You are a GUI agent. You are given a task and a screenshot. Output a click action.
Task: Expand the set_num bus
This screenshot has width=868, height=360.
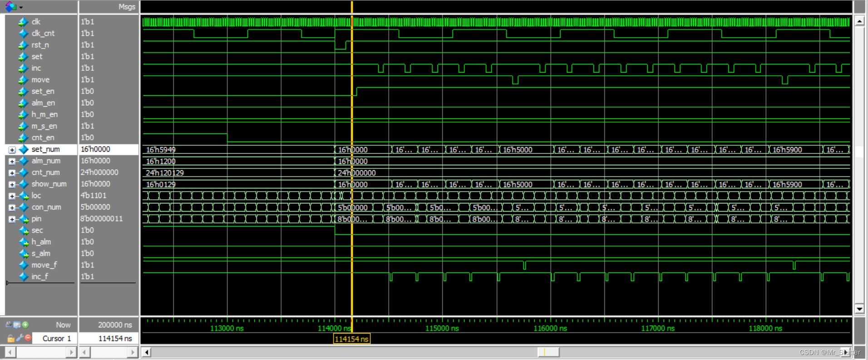point(12,150)
